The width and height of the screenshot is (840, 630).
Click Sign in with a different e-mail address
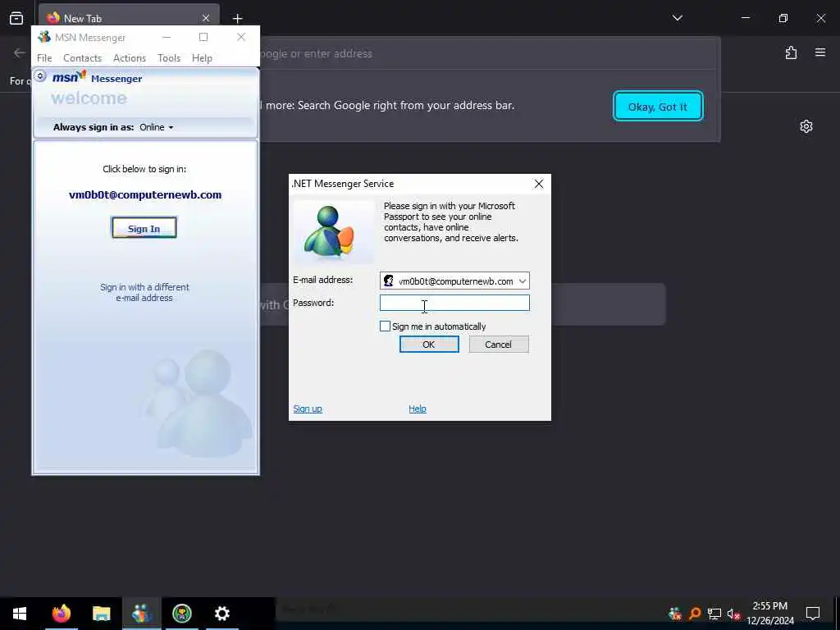point(144,293)
